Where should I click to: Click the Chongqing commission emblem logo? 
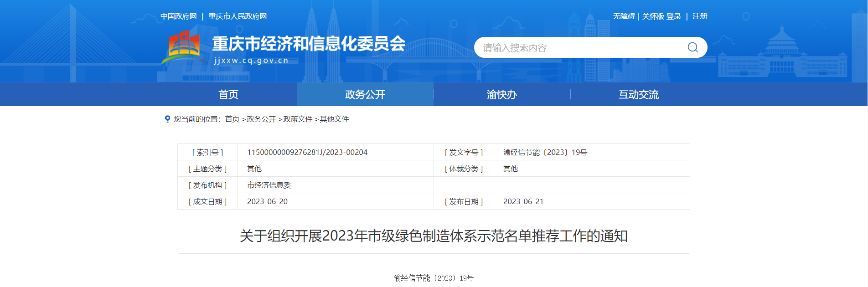(x=184, y=45)
